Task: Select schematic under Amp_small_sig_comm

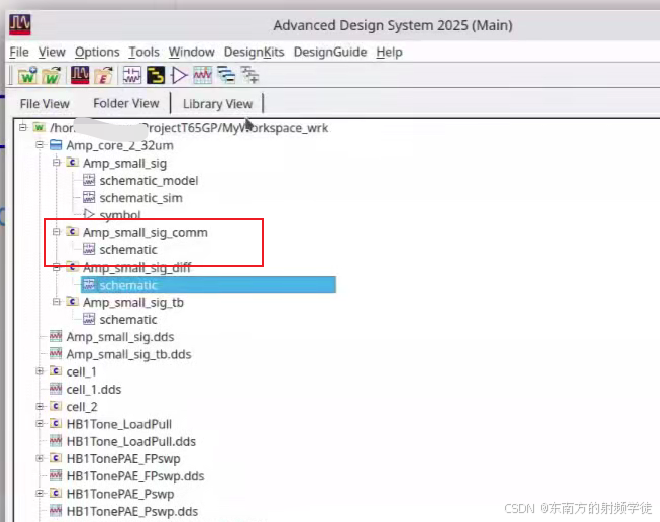Action: tap(128, 250)
